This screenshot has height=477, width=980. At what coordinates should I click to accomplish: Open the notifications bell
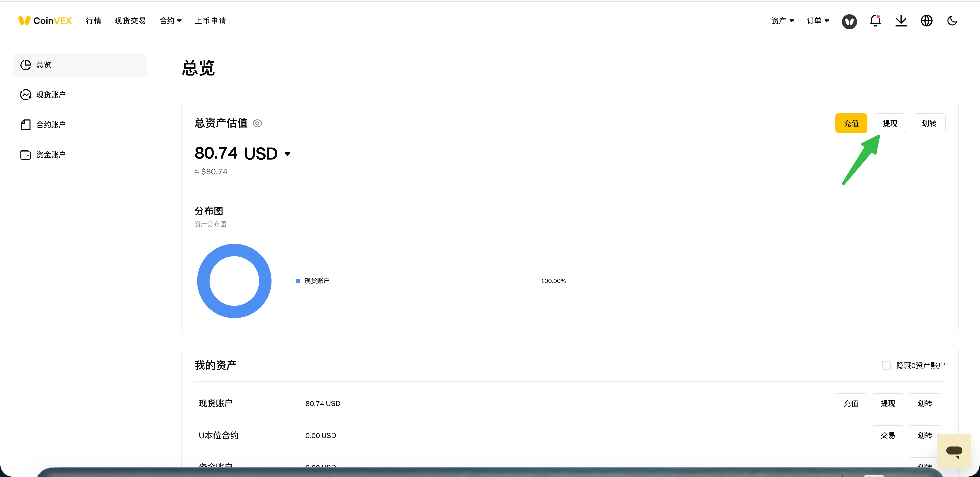(x=875, y=21)
